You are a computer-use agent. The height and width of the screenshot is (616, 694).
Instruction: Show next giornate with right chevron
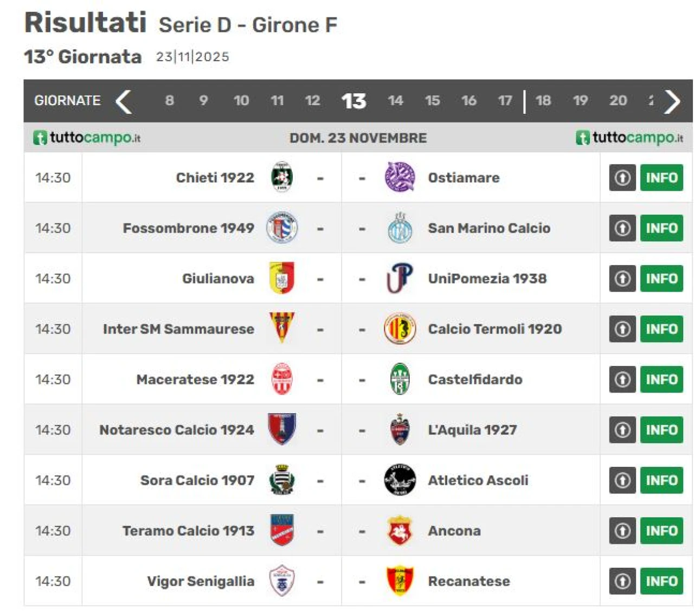click(x=672, y=101)
